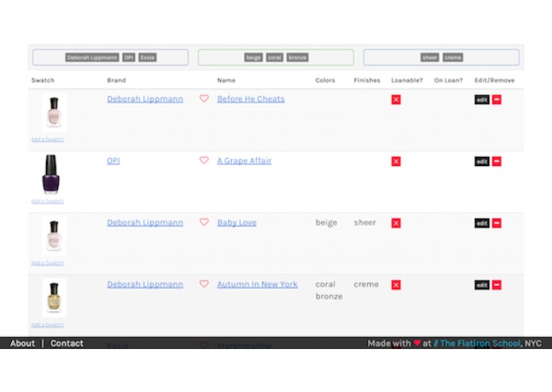Add a Swatch for Autumn In New York
This screenshot has width=552, height=392.
point(48,325)
